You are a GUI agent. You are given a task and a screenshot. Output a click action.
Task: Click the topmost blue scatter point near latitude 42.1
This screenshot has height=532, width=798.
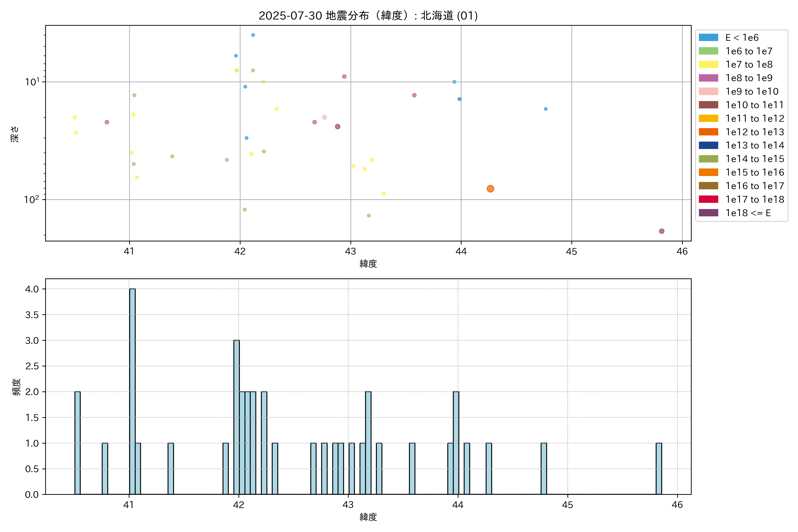253,35
